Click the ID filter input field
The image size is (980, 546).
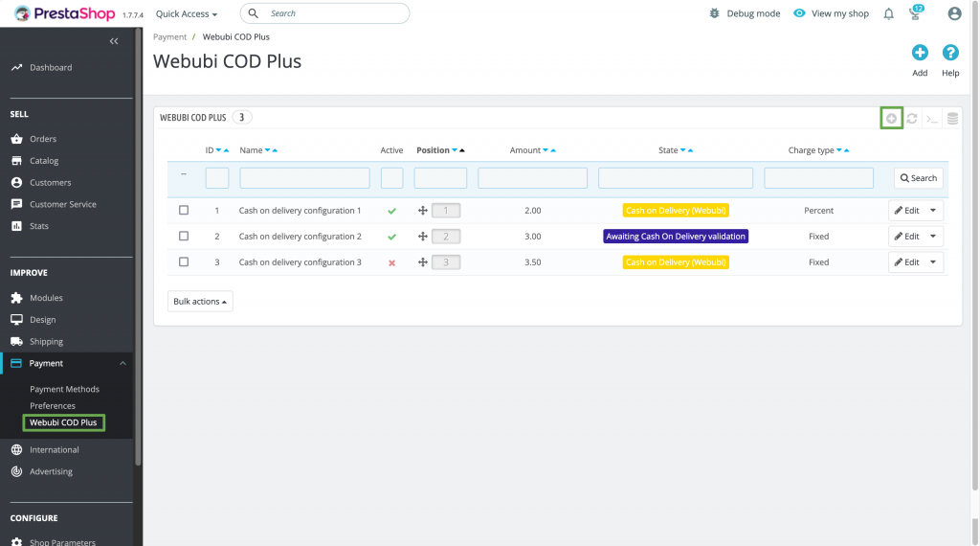point(217,178)
